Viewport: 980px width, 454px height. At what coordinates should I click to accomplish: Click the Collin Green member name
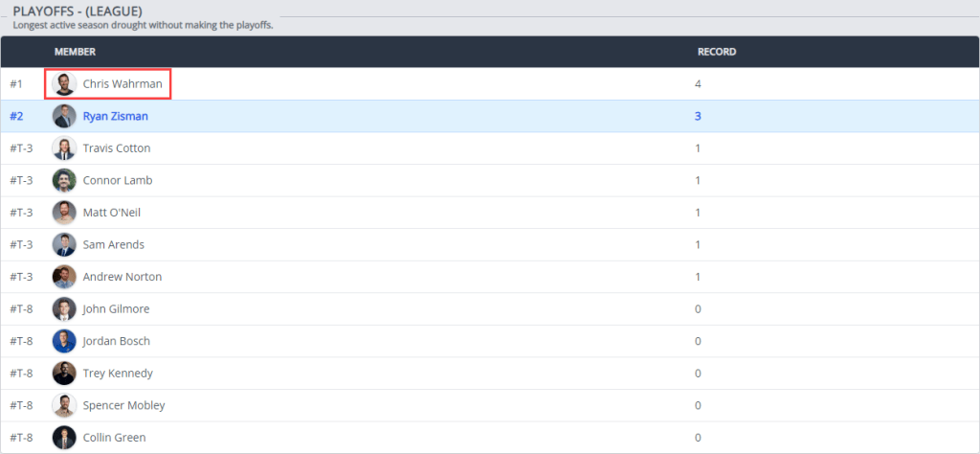coord(114,438)
